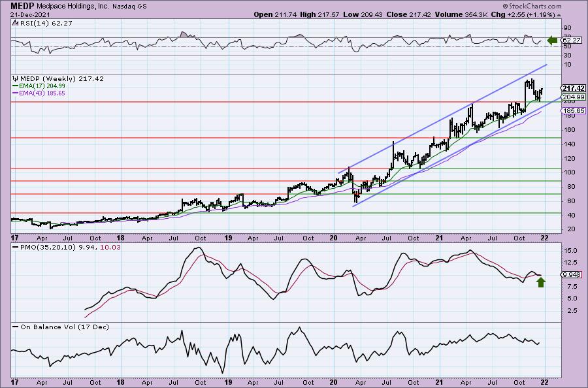This screenshot has width=588, height=388.
Task: Click the red 10.03 PMO signal value
Action: click(110, 248)
